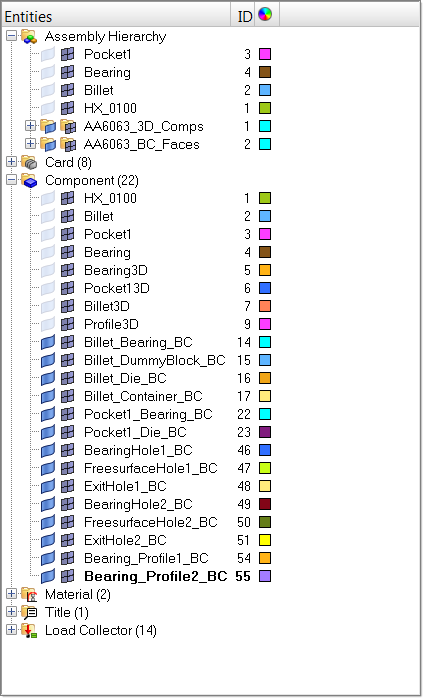
Task: Click the Material folder icon
Action: click(x=29, y=595)
